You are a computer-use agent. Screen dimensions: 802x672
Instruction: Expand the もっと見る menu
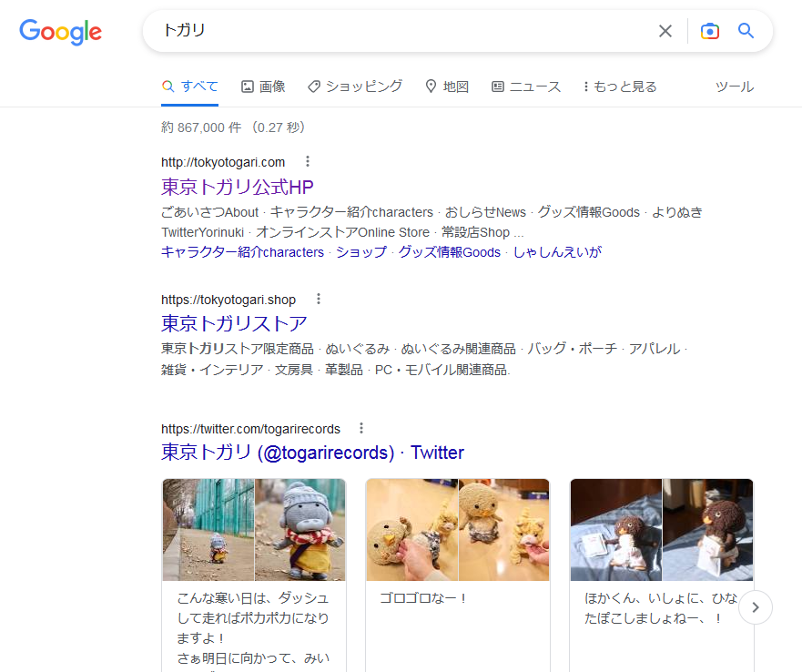pyautogui.click(x=620, y=87)
